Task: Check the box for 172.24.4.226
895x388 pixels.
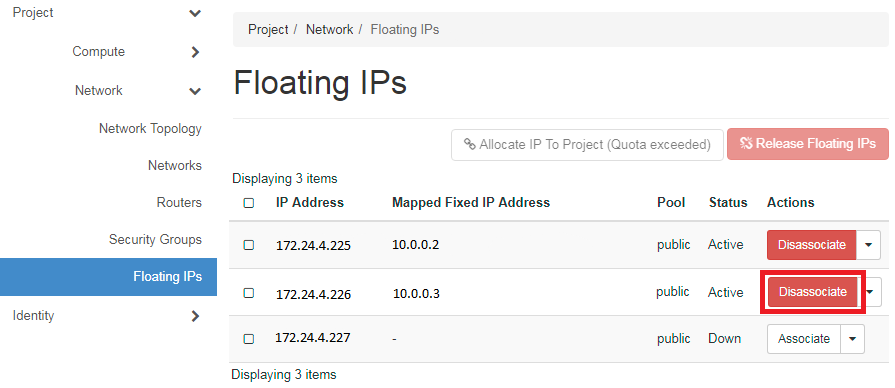Action: click(248, 293)
